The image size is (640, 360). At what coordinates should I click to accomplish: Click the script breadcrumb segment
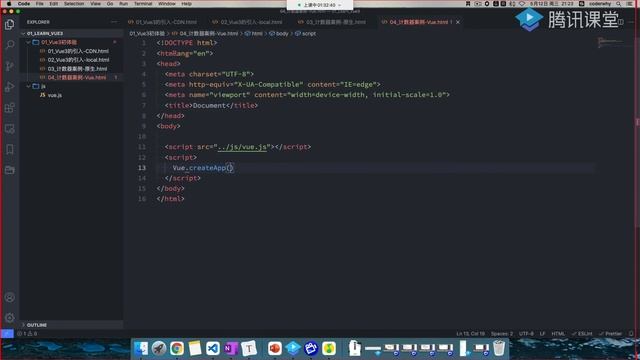(x=305, y=33)
